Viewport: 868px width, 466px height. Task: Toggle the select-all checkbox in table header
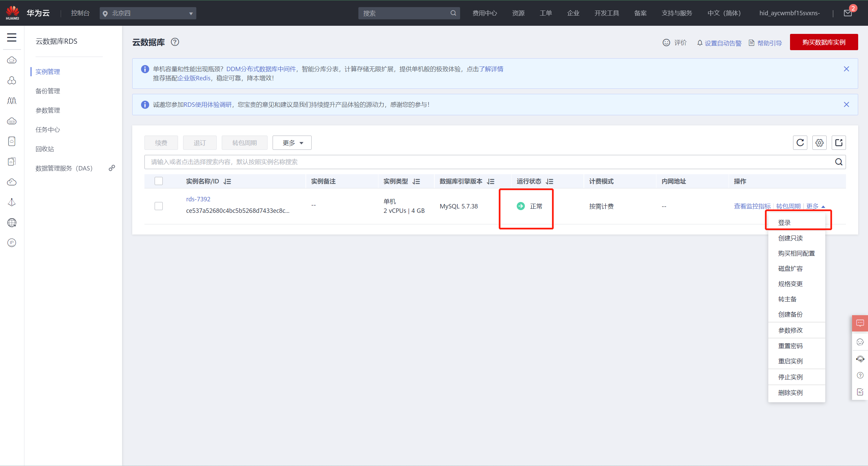159,181
